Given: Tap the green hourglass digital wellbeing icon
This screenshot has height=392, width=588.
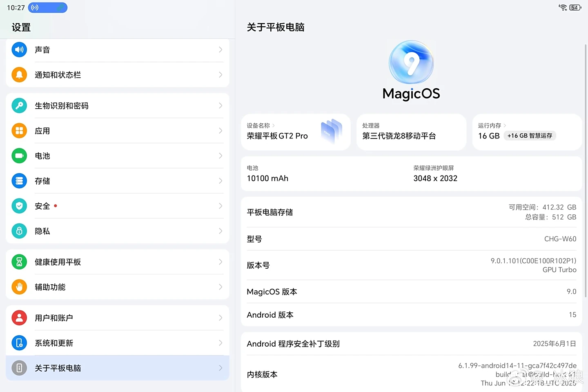Looking at the screenshot, I should coord(19,262).
